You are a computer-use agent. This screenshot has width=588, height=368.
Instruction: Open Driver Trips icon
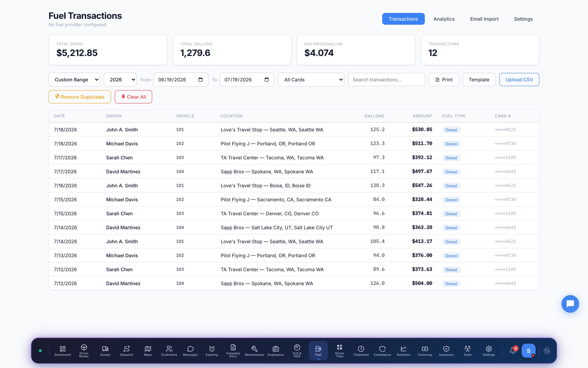click(x=340, y=351)
